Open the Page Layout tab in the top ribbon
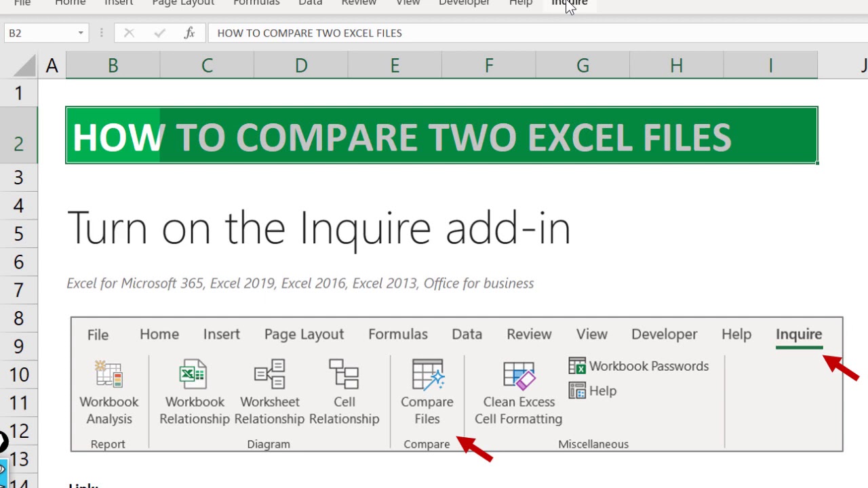 [183, 3]
